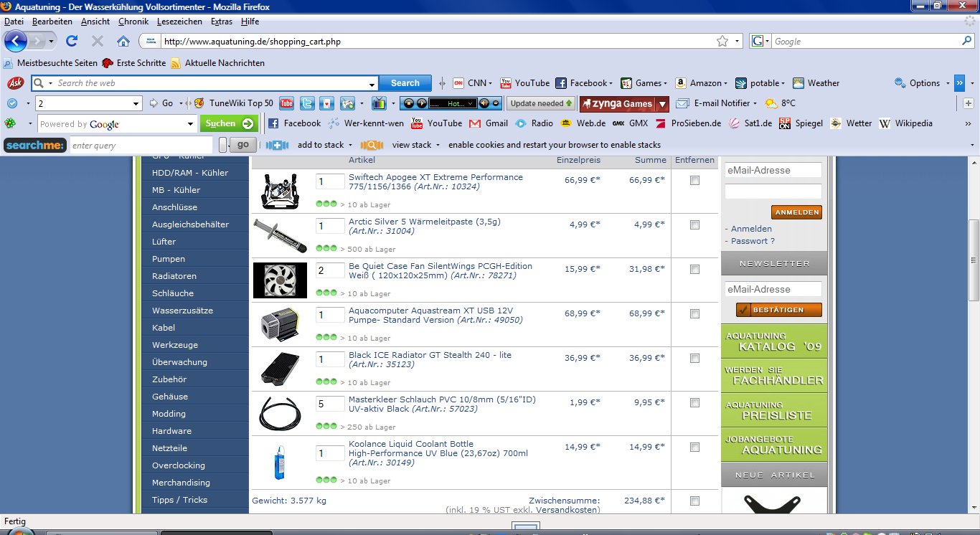Open the dropdown of the field showing 2
The height and width of the screenshot is (535, 980).
(136, 103)
